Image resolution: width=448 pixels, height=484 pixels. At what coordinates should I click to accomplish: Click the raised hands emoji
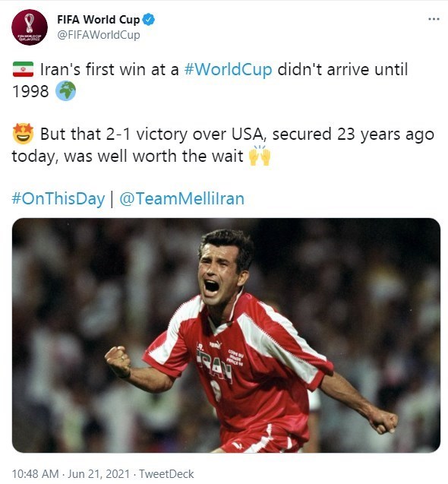point(260,155)
